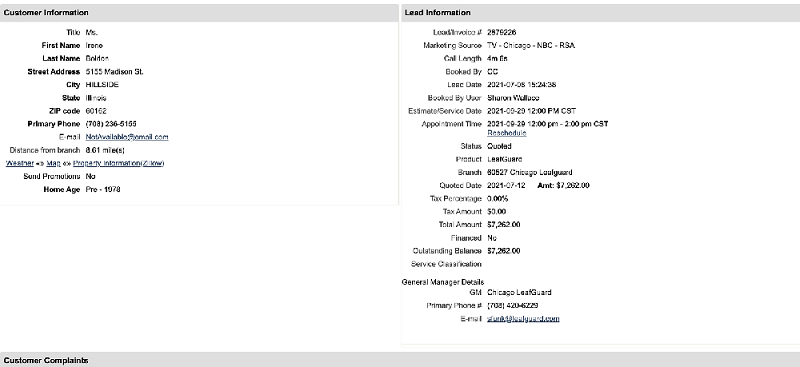Image resolution: width=800 pixels, height=367 pixels.
Task: Select the ZIP code value
Action: pos(96,111)
